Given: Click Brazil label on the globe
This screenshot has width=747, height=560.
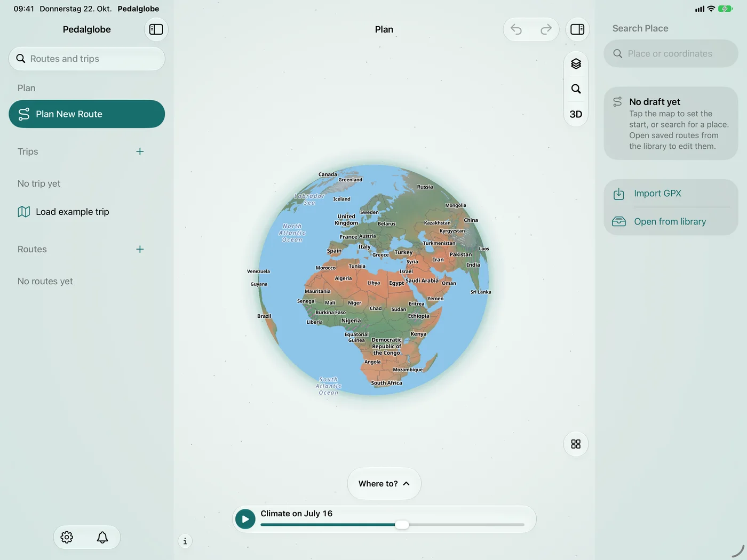Looking at the screenshot, I should tap(264, 316).
